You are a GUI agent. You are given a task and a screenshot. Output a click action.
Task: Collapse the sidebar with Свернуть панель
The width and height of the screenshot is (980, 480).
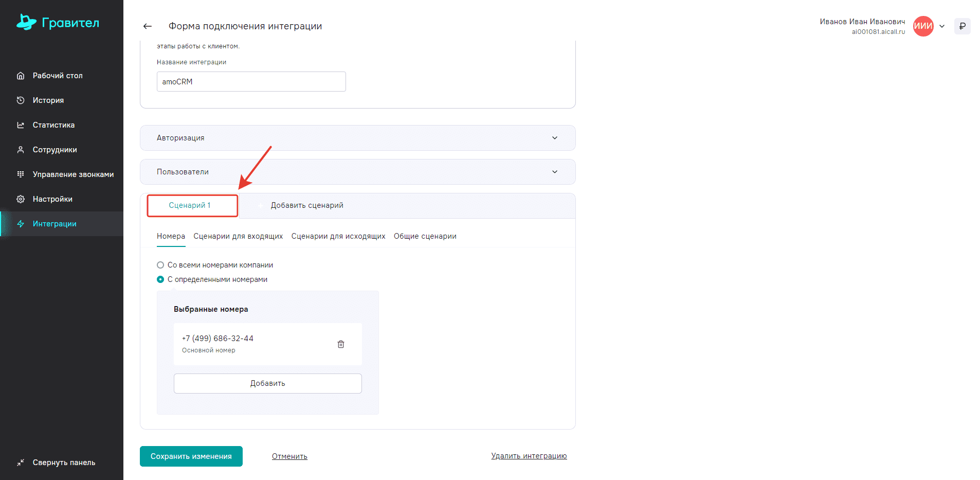click(x=57, y=463)
